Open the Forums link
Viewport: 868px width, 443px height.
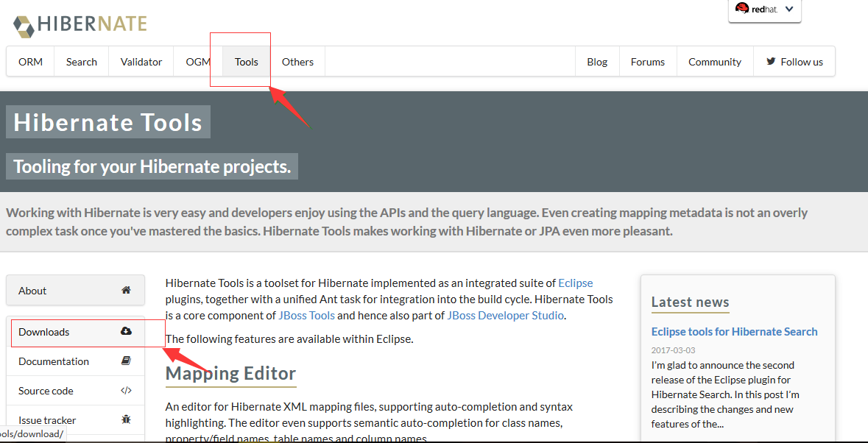pyautogui.click(x=648, y=61)
